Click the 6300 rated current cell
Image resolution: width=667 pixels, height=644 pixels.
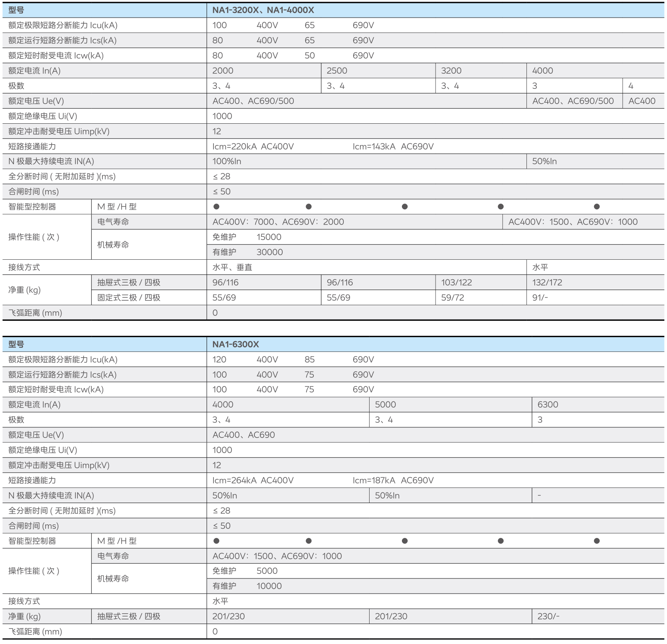click(548, 405)
